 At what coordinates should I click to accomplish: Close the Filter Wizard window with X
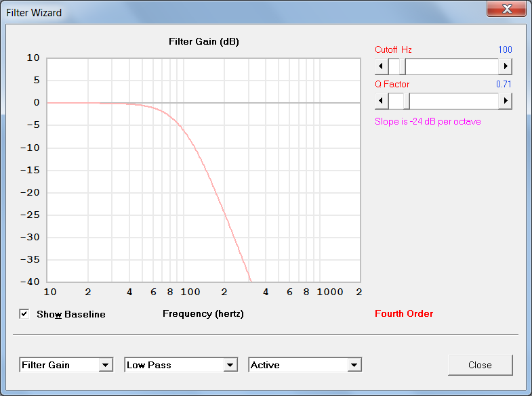[506, 9]
